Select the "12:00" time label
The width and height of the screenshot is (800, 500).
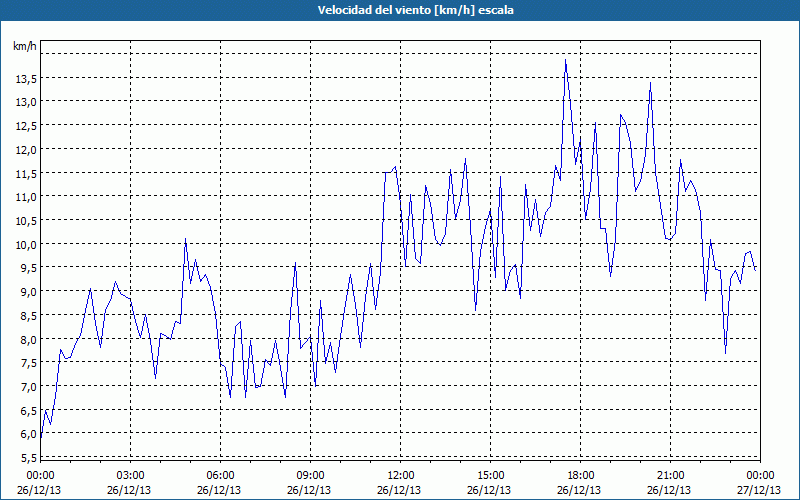click(401, 476)
